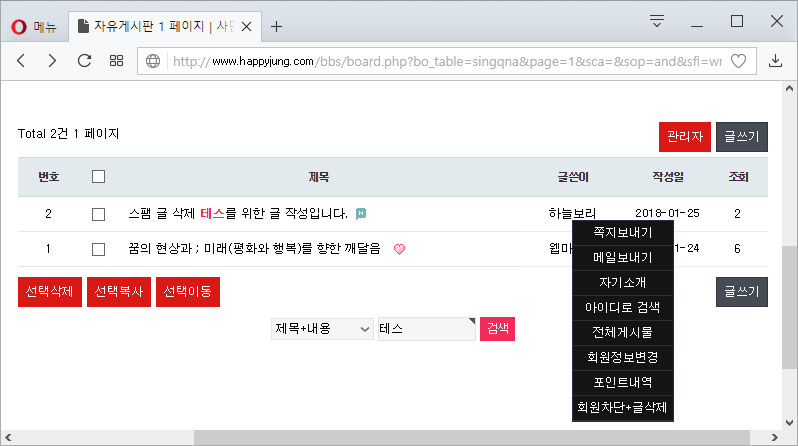Reload the page with the refresh icon
The image size is (798, 446).
coord(84,61)
